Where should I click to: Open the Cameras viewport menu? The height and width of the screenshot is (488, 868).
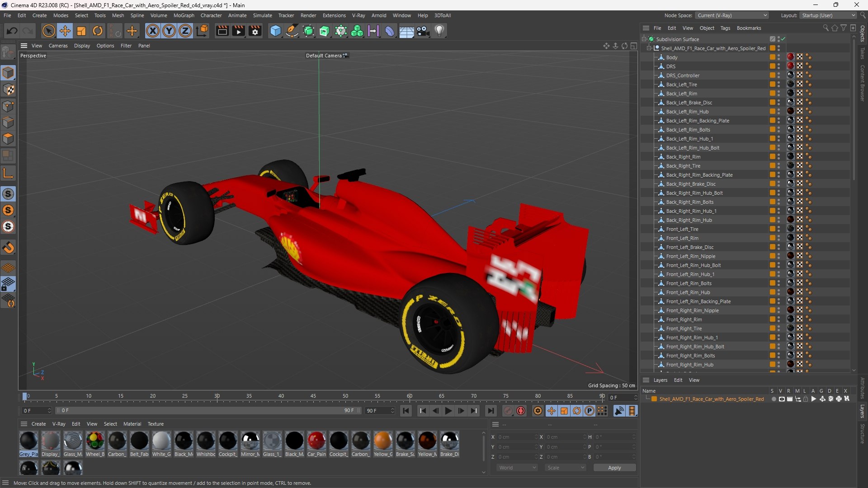click(x=58, y=46)
